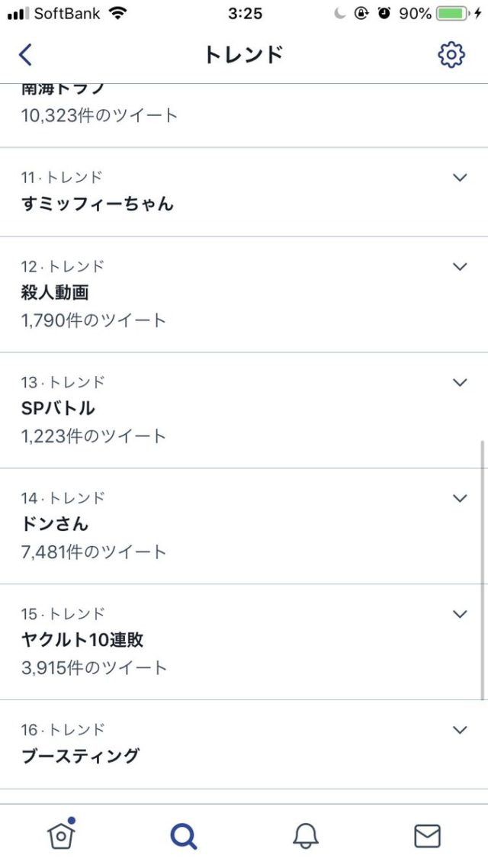Open trend settings gear icon
The height and width of the screenshot is (868, 488).
tap(451, 55)
